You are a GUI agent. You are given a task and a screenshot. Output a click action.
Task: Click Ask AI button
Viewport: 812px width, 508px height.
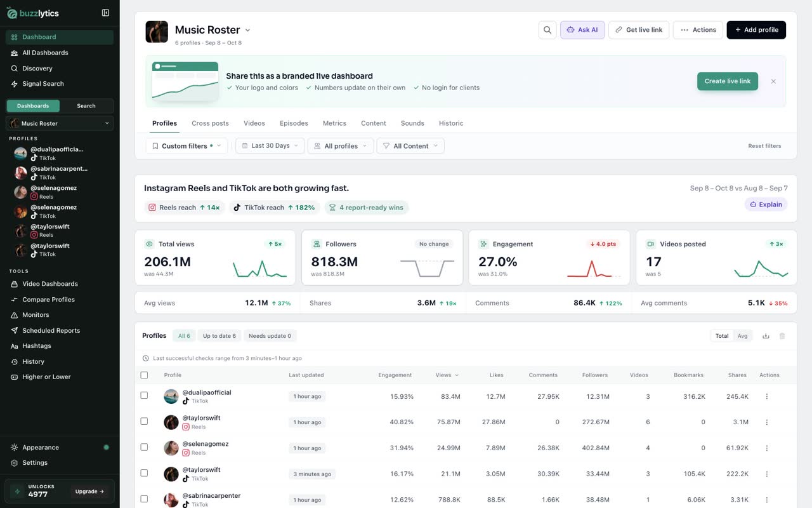pos(582,30)
